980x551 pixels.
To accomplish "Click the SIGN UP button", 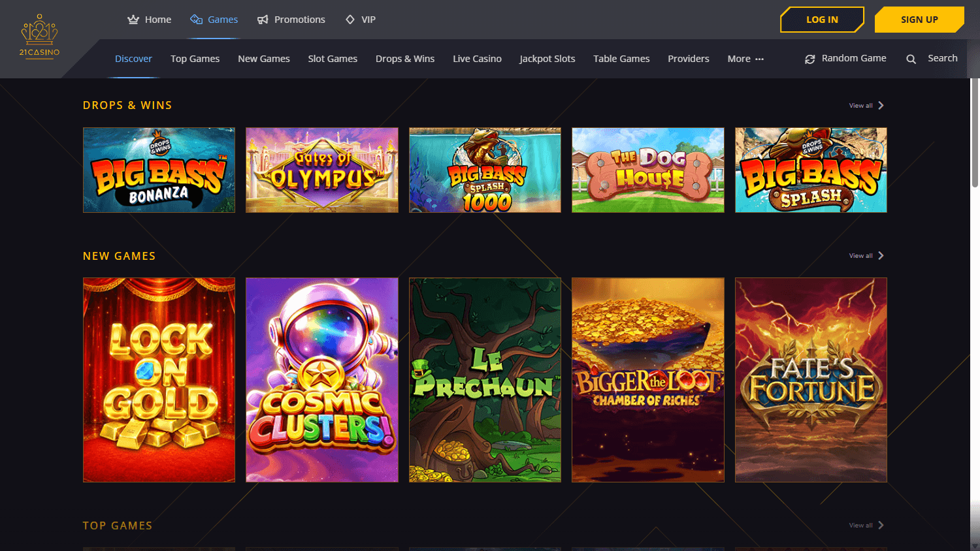I will (919, 20).
